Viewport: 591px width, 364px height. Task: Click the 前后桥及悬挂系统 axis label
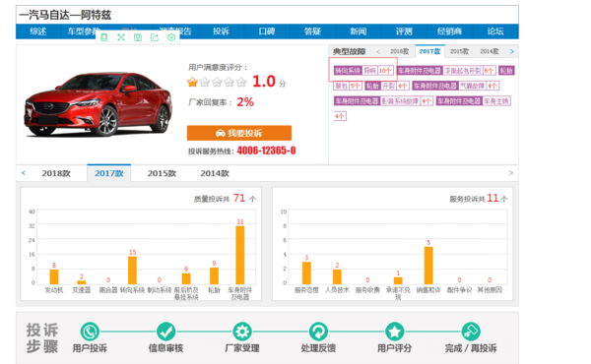pyautogui.click(x=186, y=293)
